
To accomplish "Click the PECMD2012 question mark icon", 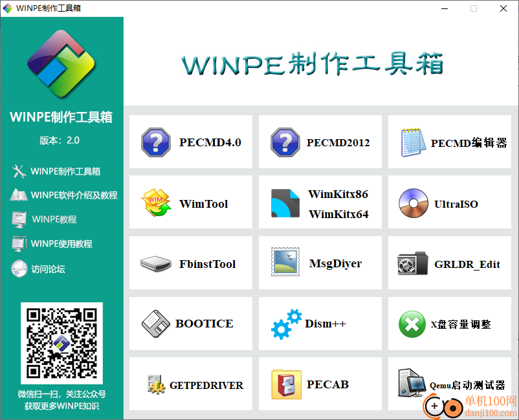I will [285, 142].
